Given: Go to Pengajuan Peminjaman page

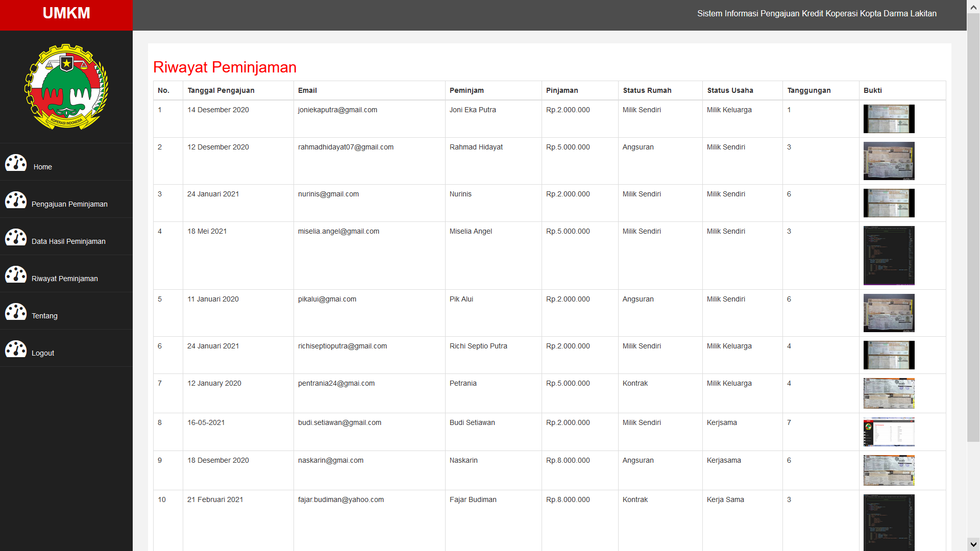Looking at the screenshot, I should (x=69, y=204).
